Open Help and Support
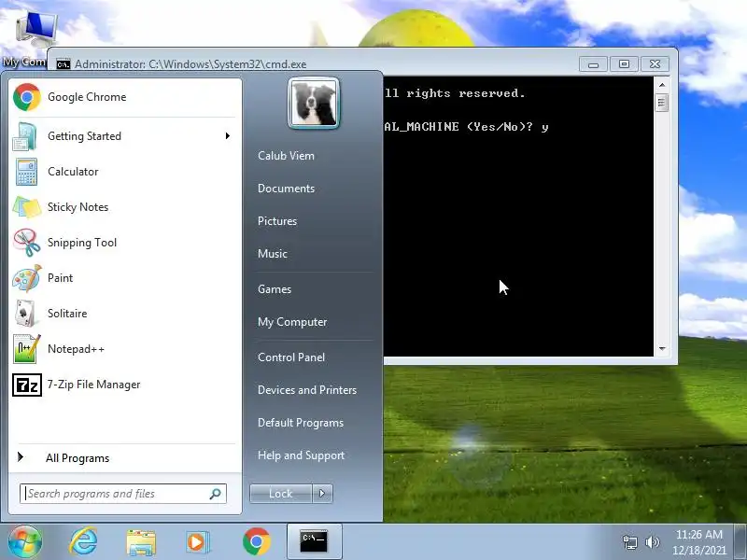747x560 pixels. [301, 455]
